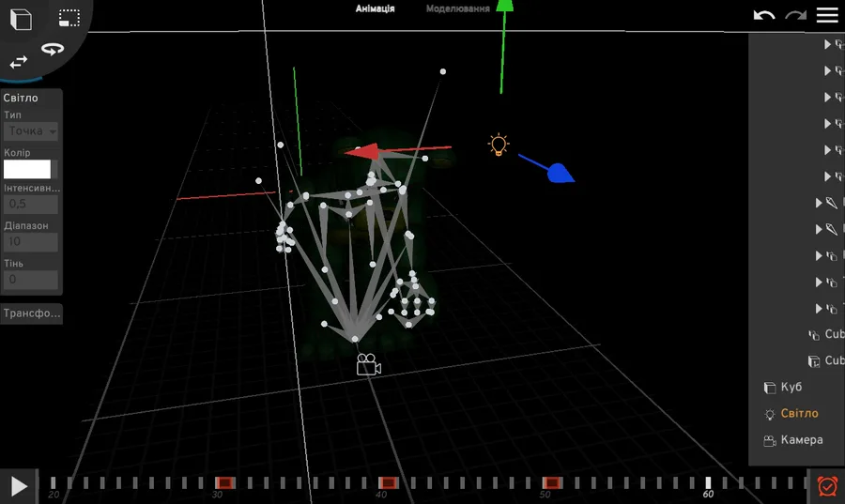Select the light bulb object in viewport
Screen dimensions: 845x504
[x=498, y=145]
